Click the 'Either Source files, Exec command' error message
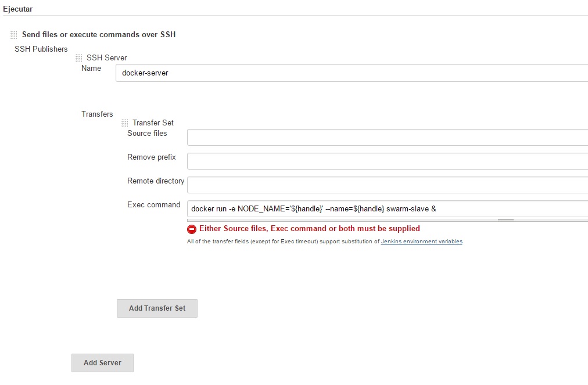Viewport: 588px width, 385px height. click(x=309, y=228)
